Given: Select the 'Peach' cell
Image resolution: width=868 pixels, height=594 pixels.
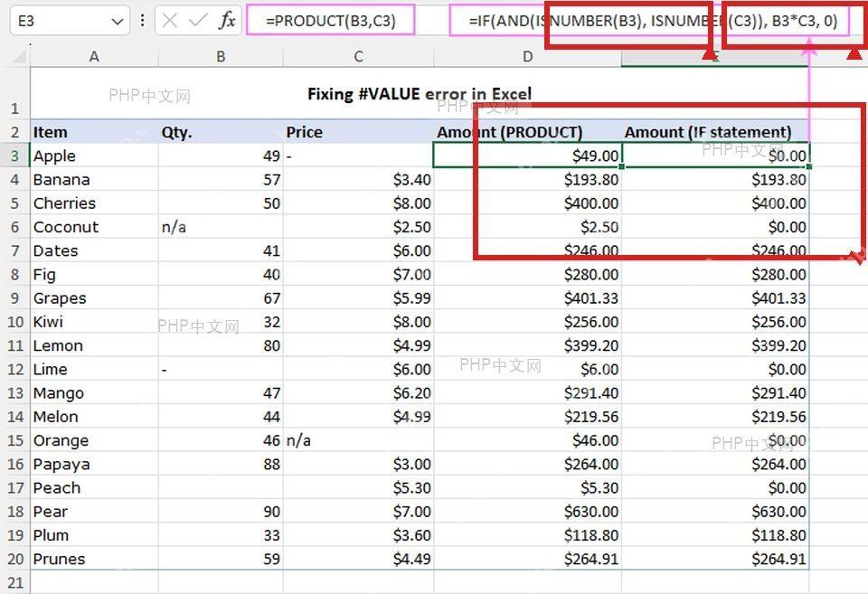Looking at the screenshot, I should coord(94,487).
